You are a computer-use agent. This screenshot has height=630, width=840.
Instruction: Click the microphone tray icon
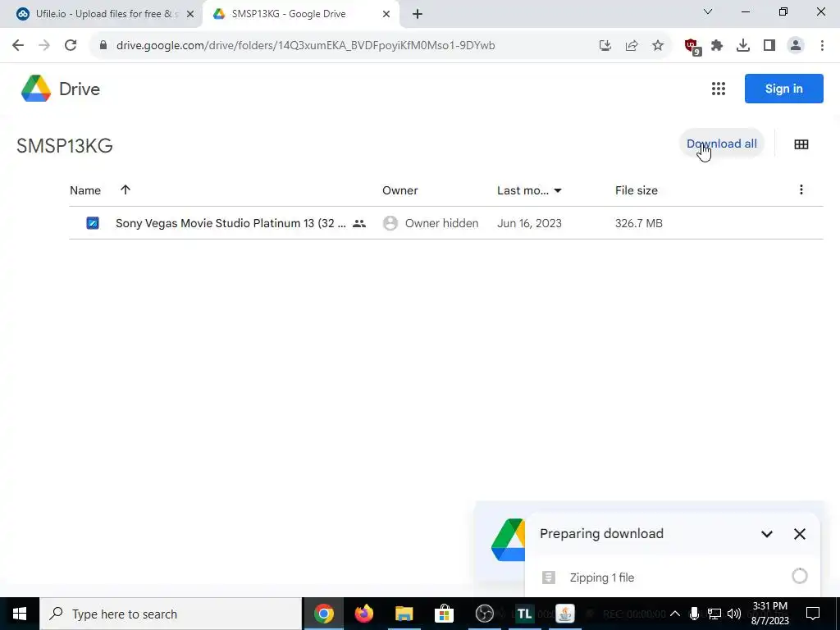694,614
